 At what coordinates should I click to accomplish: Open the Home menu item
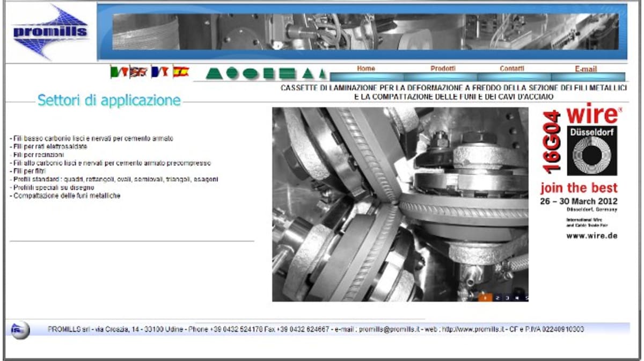tap(366, 69)
